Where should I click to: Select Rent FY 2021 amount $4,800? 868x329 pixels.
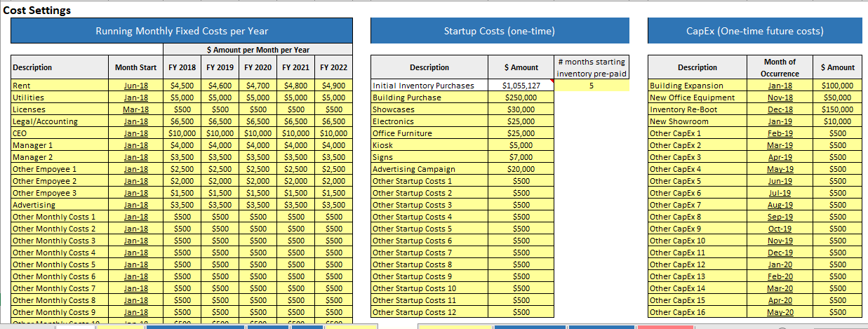[295, 86]
